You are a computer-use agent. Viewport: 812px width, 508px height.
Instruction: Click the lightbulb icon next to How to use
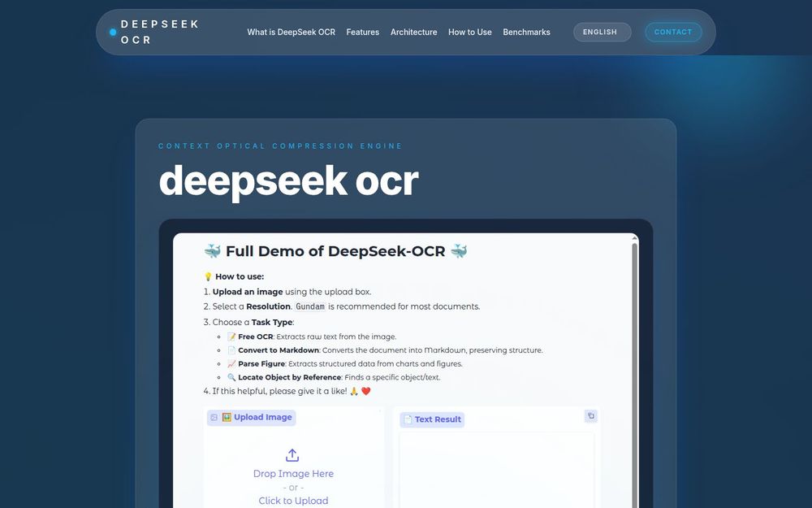point(208,277)
